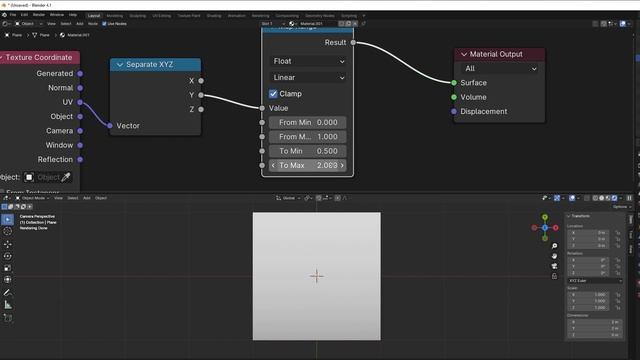Open the XYZ Euler rotation mode dropdown
The width and height of the screenshot is (640, 360).
(x=595, y=281)
